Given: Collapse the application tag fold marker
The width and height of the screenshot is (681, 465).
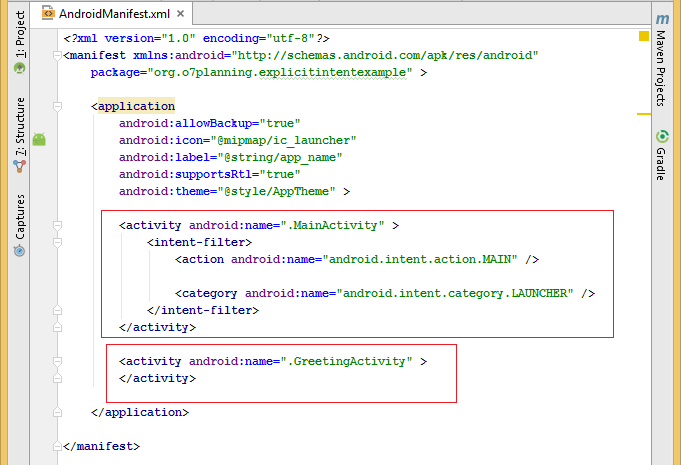Looking at the screenshot, I should point(57,106).
